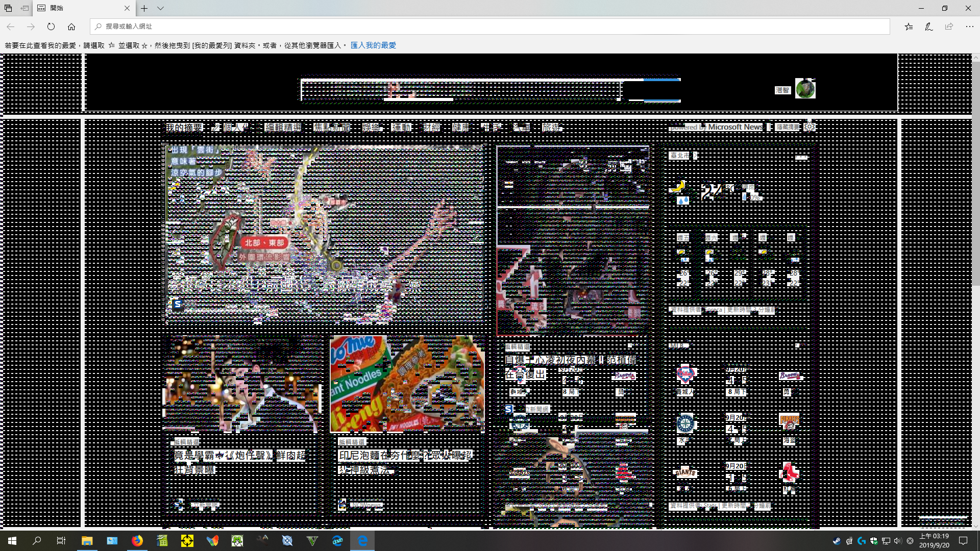Go to the Home page icon

click(x=71, y=27)
